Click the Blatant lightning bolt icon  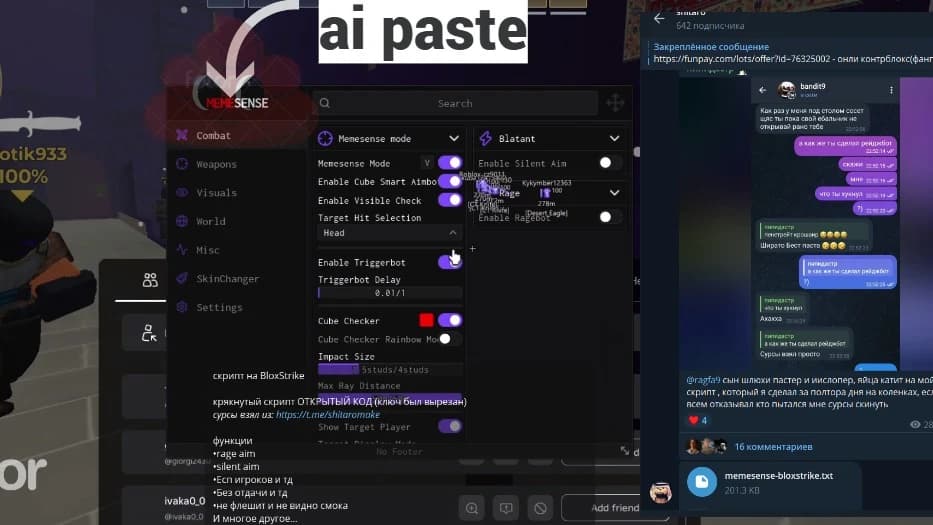click(486, 138)
